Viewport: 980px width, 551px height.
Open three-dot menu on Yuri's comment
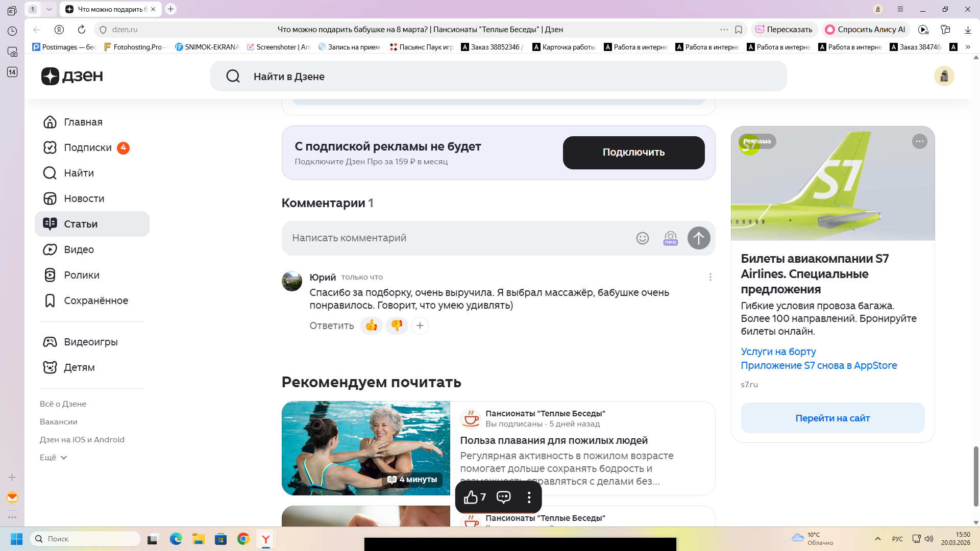pyautogui.click(x=710, y=277)
